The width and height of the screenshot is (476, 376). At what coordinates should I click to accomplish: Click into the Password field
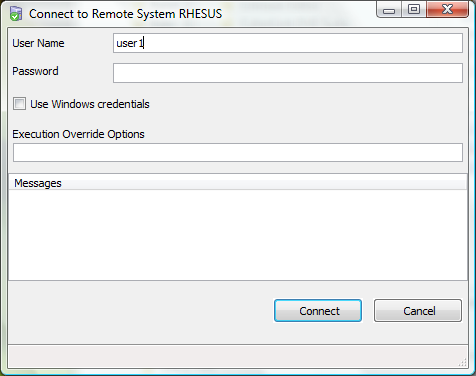coord(288,73)
